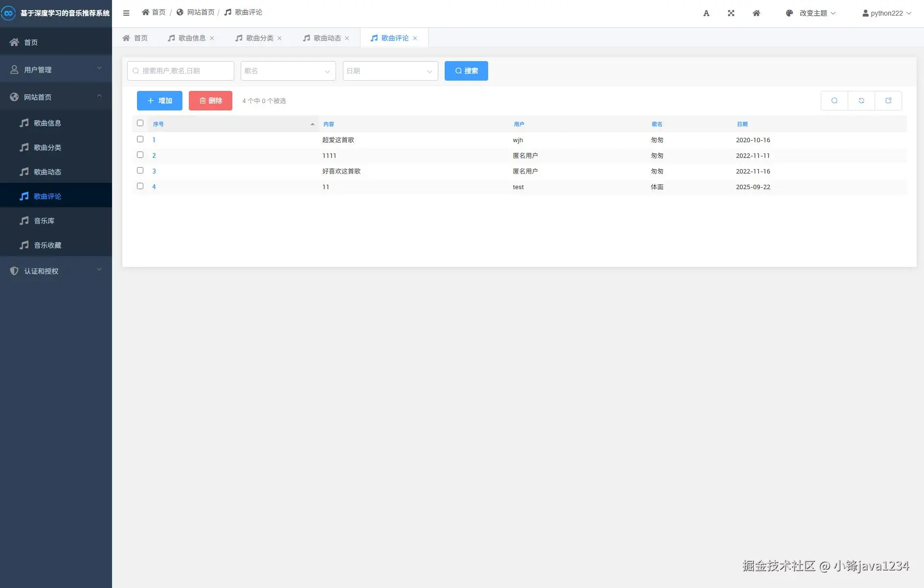Close the 歌曲分类 tab

click(x=279, y=38)
